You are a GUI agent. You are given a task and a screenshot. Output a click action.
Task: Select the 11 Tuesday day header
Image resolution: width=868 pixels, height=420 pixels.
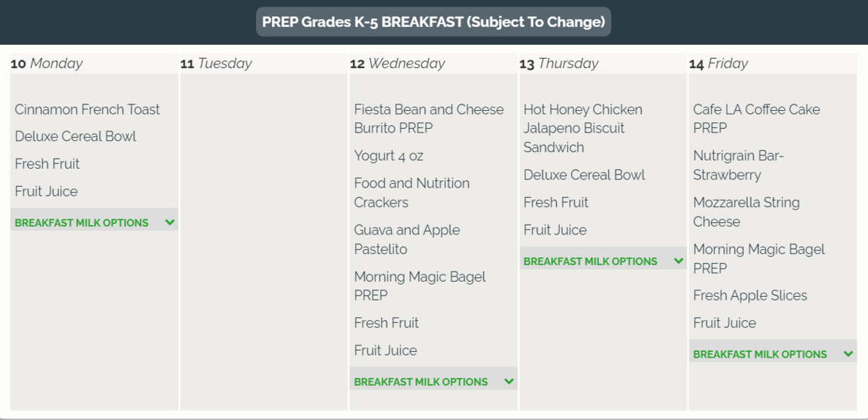[216, 64]
